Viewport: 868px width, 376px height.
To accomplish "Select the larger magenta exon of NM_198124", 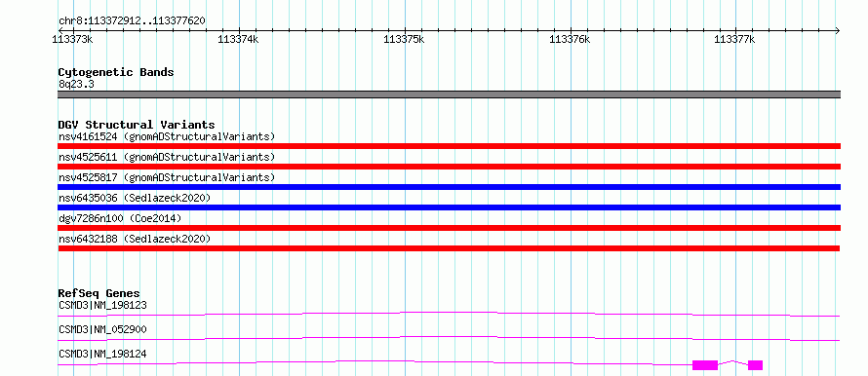I will click(x=705, y=365).
